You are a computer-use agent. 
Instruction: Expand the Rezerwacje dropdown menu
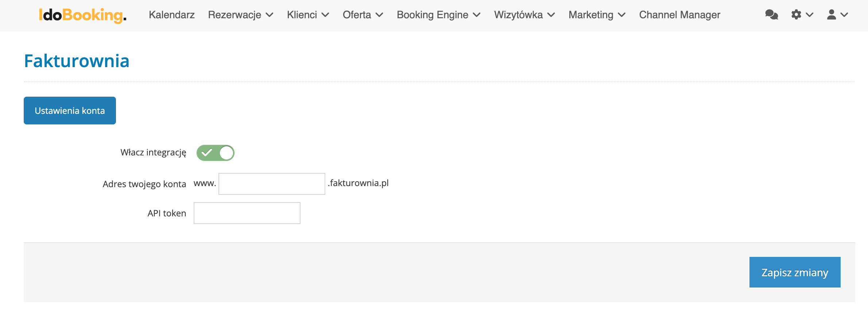pos(240,15)
